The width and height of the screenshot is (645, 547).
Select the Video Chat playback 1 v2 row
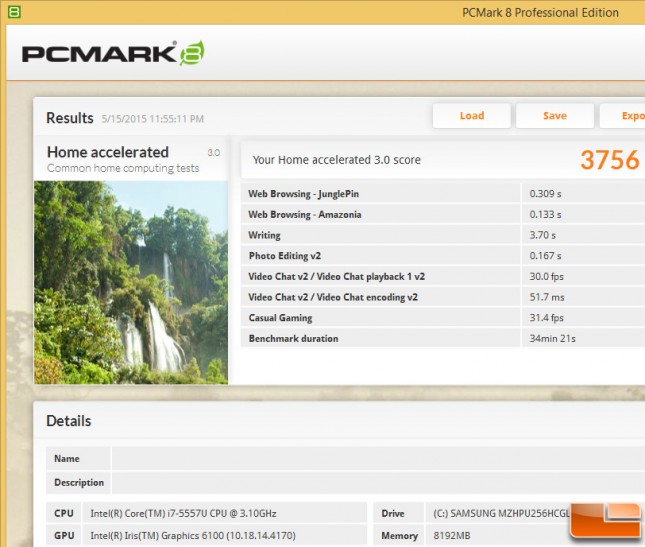(443, 276)
